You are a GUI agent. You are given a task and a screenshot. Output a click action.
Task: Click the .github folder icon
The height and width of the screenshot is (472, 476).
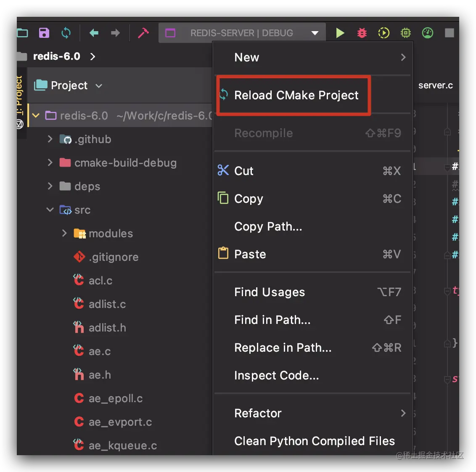(x=65, y=139)
